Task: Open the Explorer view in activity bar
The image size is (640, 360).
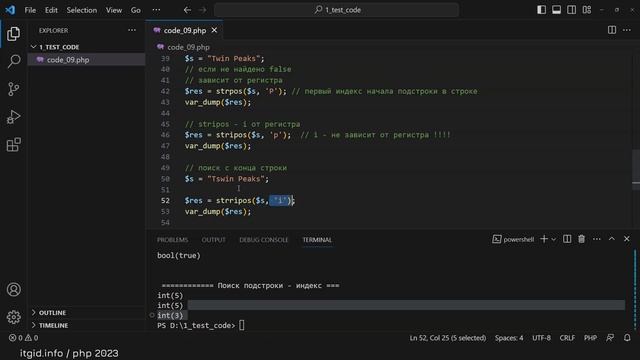Action: (x=13, y=34)
